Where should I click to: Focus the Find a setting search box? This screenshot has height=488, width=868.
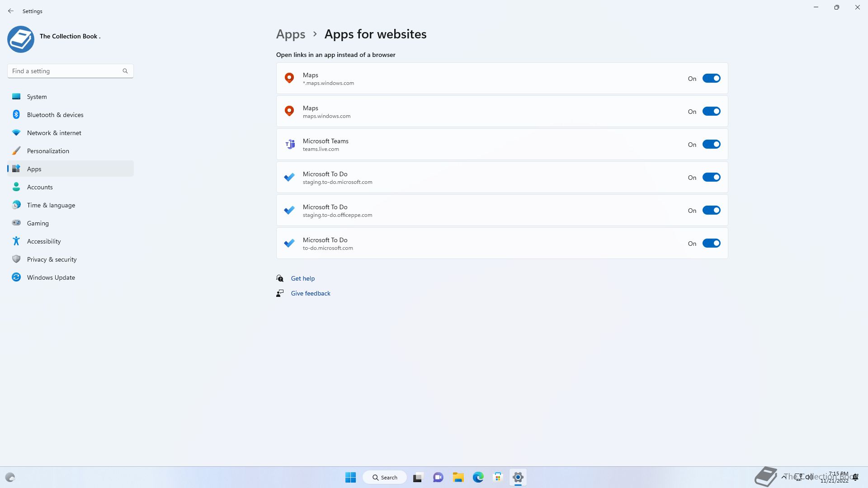[x=70, y=71]
